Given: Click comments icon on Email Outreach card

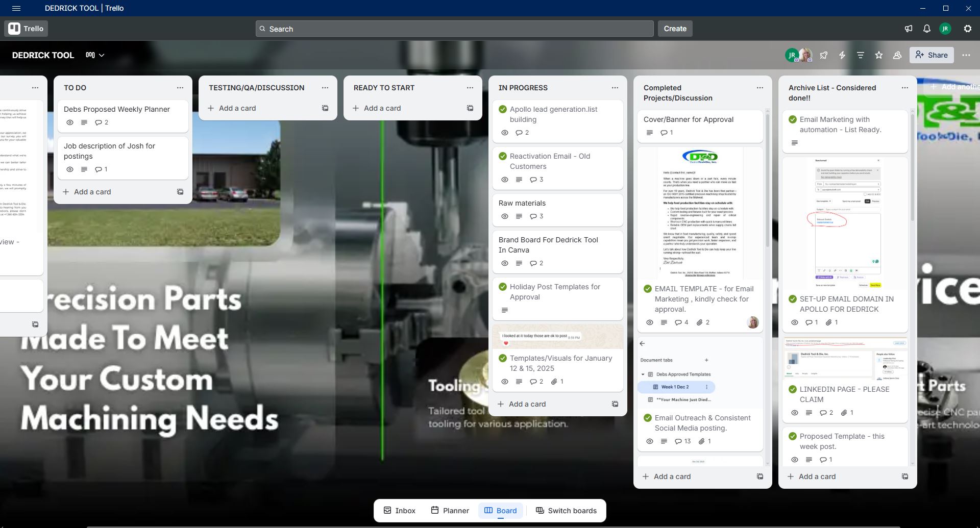Looking at the screenshot, I should pos(678,441).
